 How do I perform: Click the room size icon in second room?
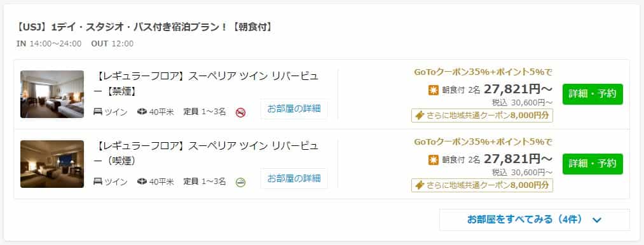142,182
